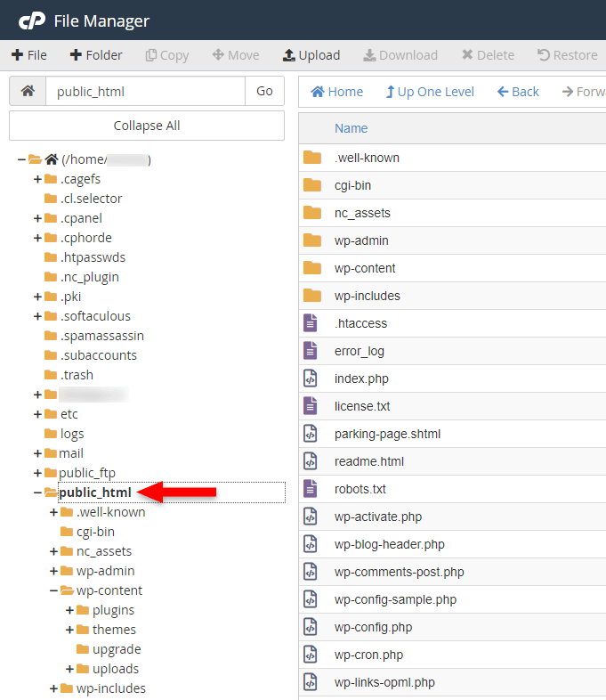Select .cl.selector in the tree
The width and height of the screenshot is (606, 700).
click(91, 199)
